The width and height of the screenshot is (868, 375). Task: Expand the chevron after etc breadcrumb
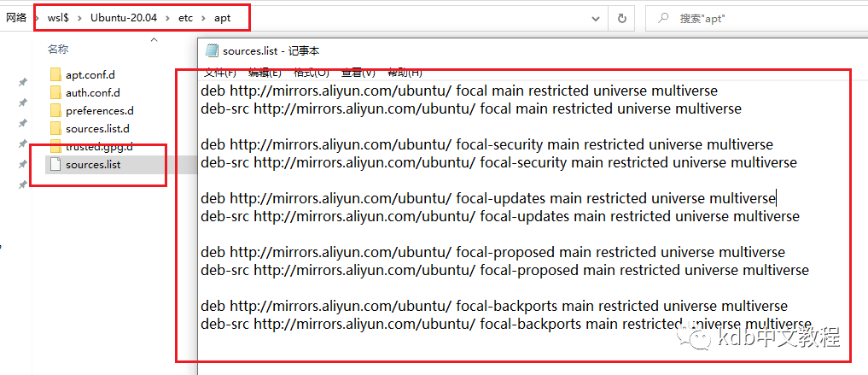204,18
